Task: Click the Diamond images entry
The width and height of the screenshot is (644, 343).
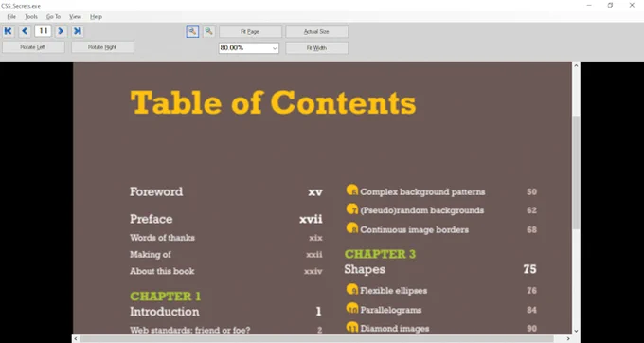Action: pyautogui.click(x=395, y=328)
